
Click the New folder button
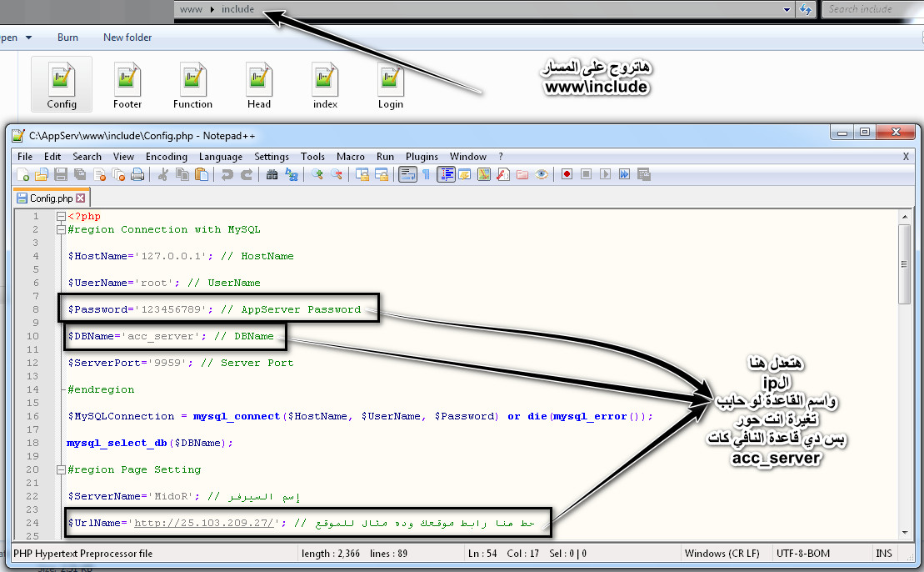point(128,38)
